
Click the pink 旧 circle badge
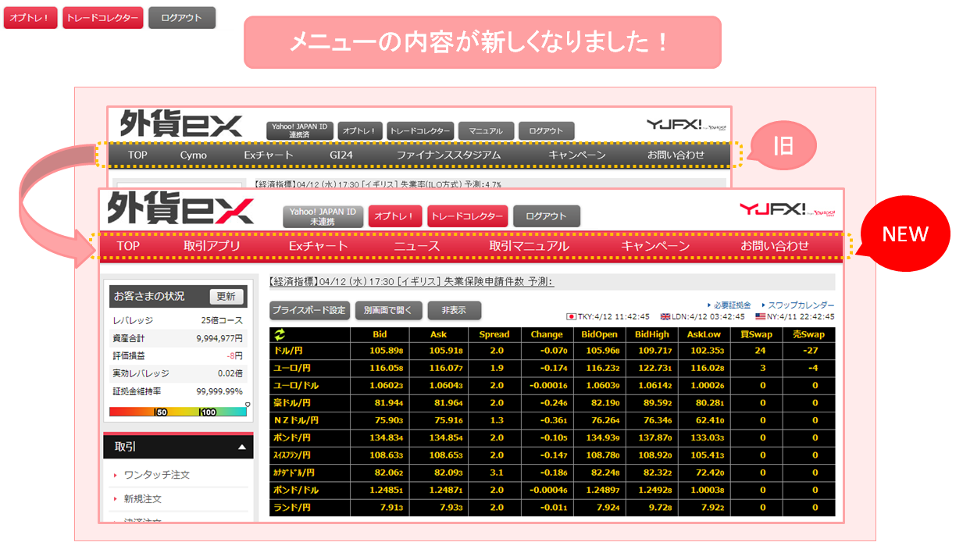[x=783, y=146]
